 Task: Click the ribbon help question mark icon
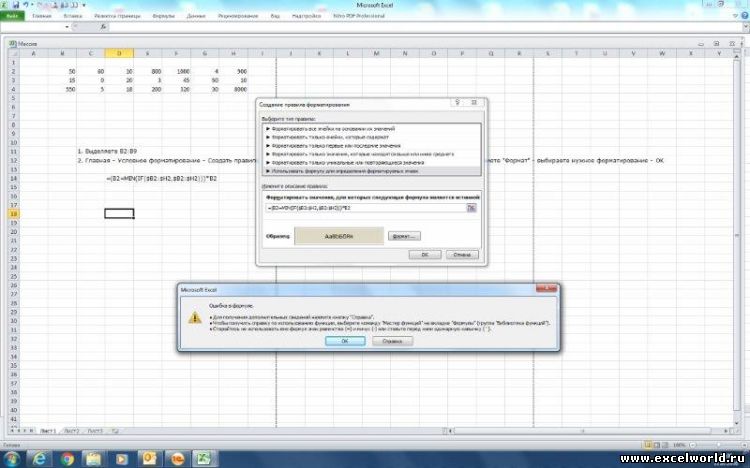tap(745, 16)
